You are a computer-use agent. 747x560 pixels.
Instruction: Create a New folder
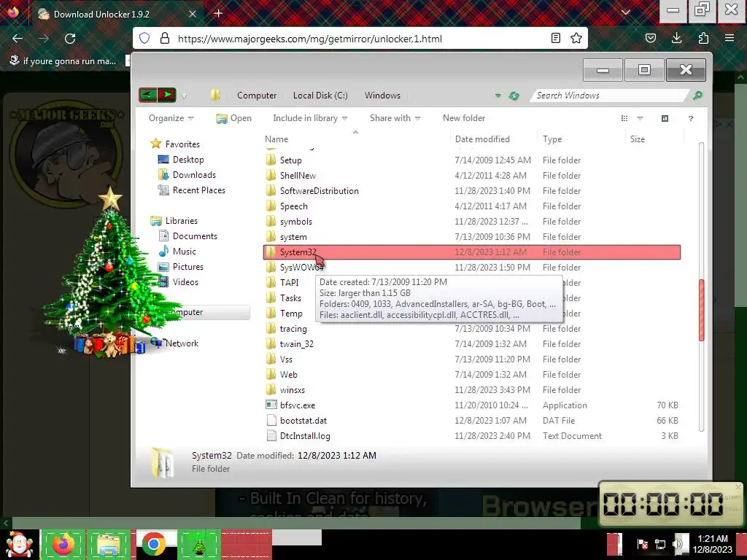point(464,118)
